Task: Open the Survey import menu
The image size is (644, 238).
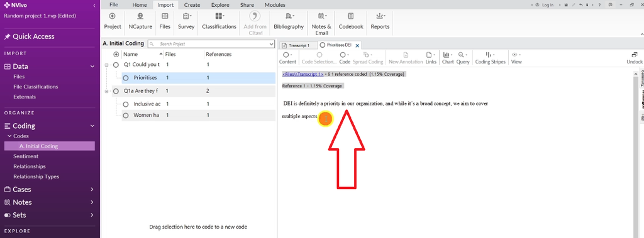Action: [x=186, y=21]
